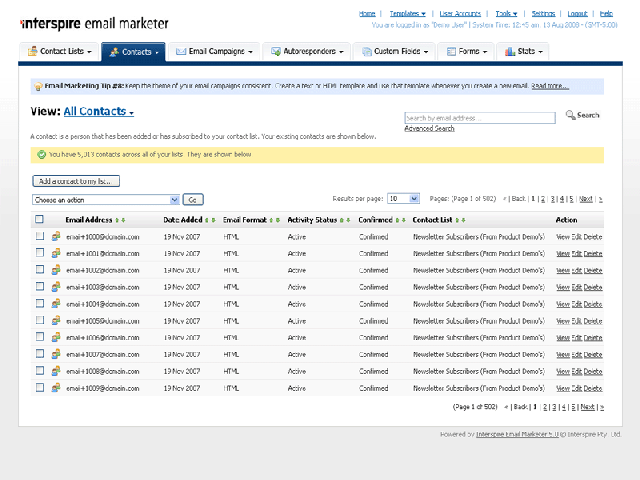Screen dimensions: 640x480
Task: Sort Confirmed column descending arrow
Action: [404, 220]
